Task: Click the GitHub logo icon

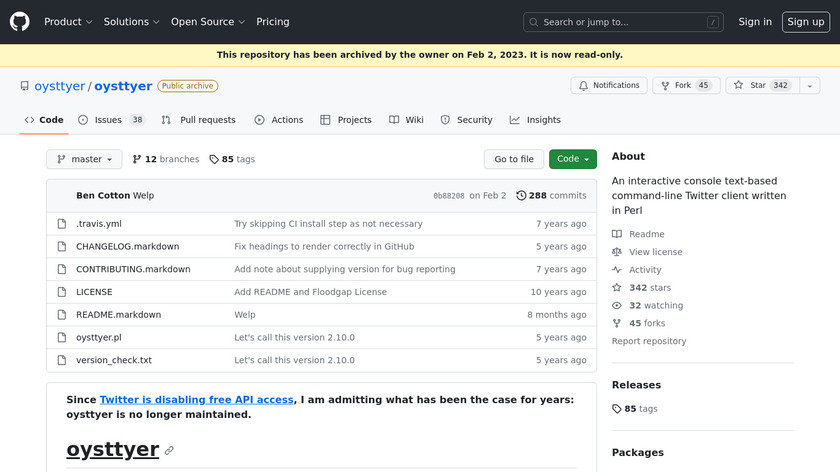Action: tap(20, 22)
